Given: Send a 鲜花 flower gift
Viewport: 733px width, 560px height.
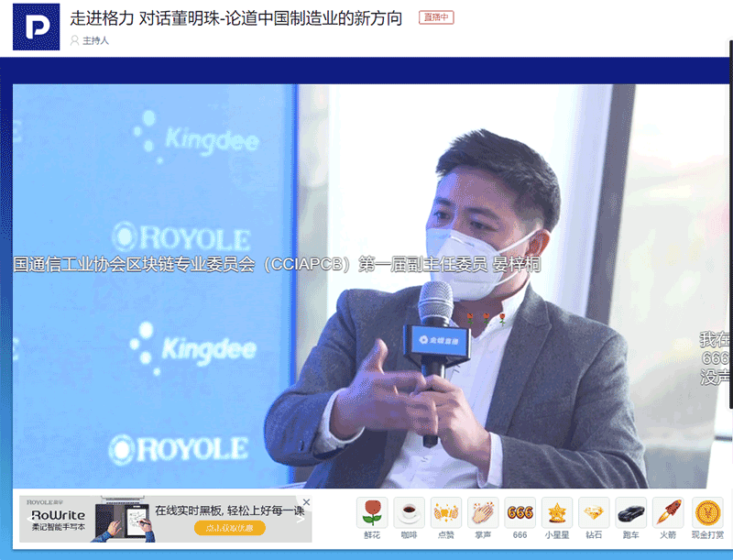Looking at the screenshot, I should coord(372,513).
